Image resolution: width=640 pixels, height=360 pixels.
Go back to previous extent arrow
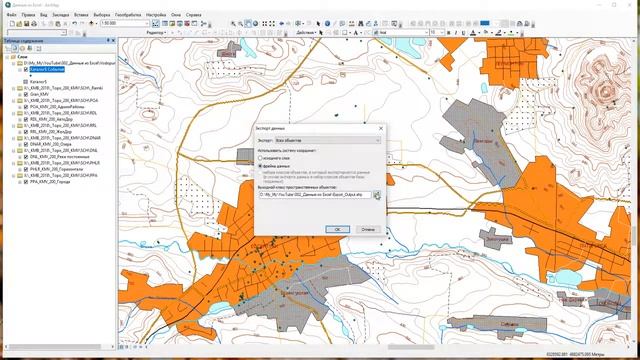pos(282,24)
